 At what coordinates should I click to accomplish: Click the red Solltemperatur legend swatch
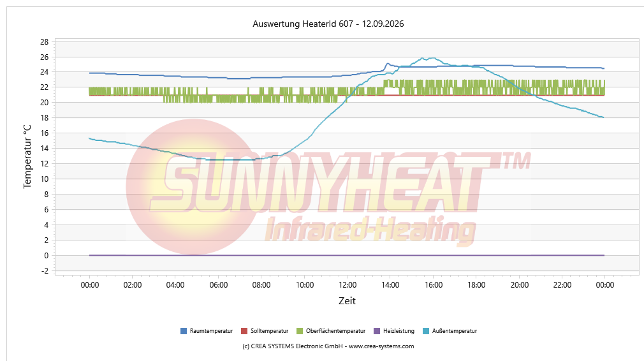coord(244,331)
